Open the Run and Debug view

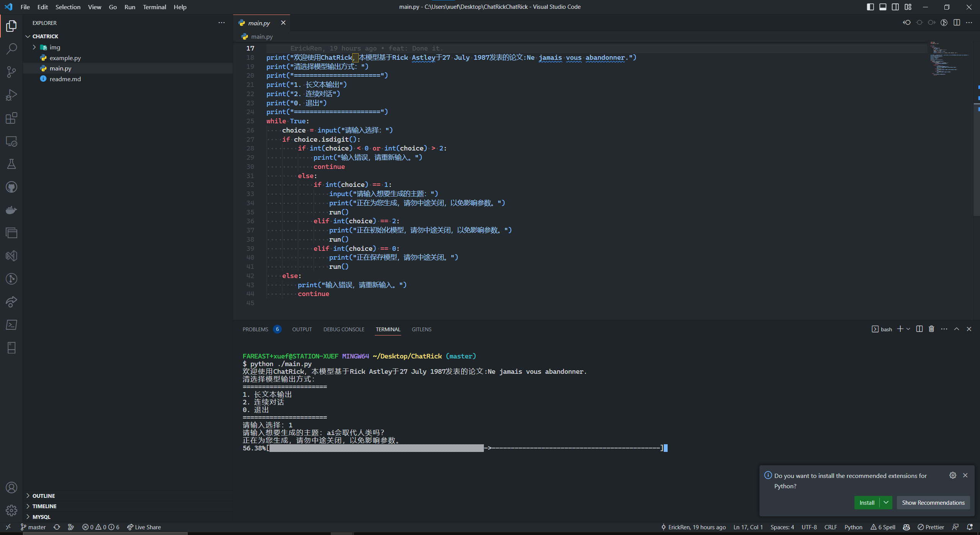(x=11, y=95)
